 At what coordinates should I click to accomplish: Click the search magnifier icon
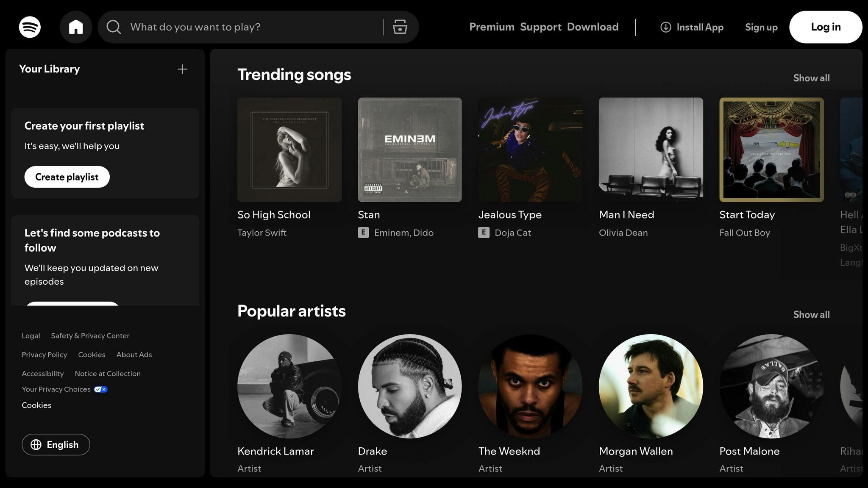tap(114, 27)
